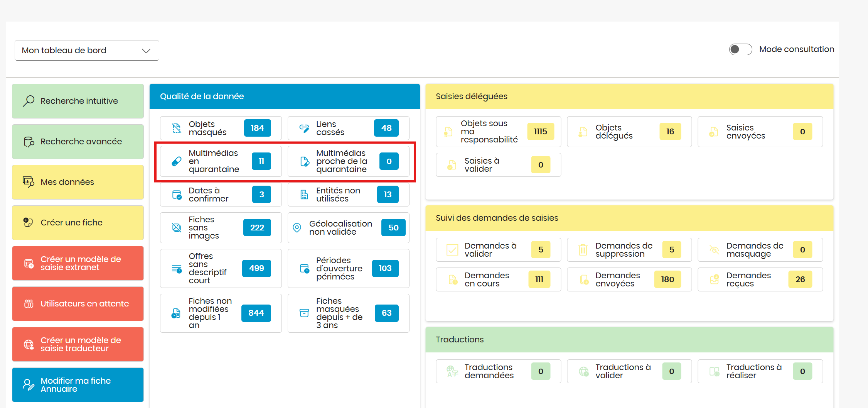The height and width of the screenshot is (408, 868).
Task: Click the Recherche intuitive magnifier icon
Action: 29,101
